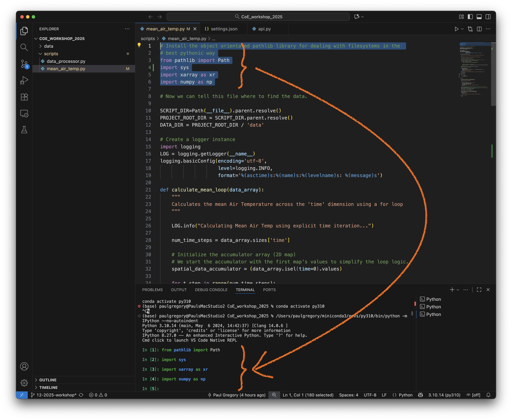The height and width of the screenshot is (420, 512).
Task: Run the Python file using the play button
Action: (x=457, y=29)
